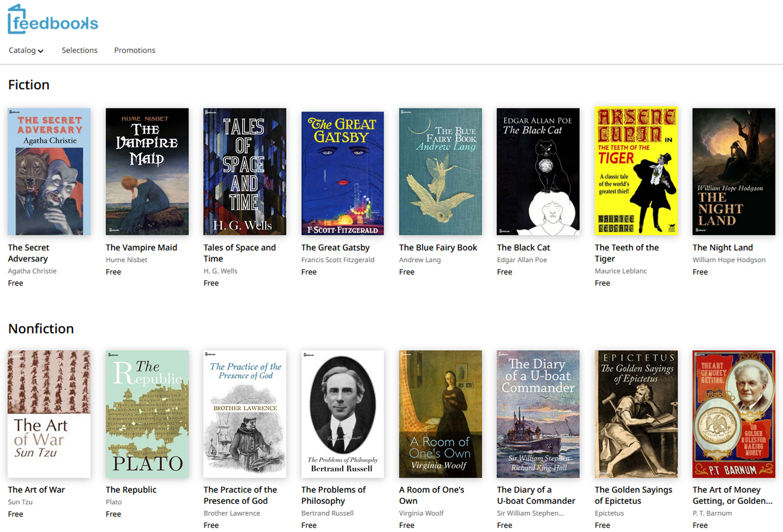The height and width of the screenshot is (532, 783).
Task: Open The Vampire Maid book cover
Action: pyautogui.click(x=147, y=172)
